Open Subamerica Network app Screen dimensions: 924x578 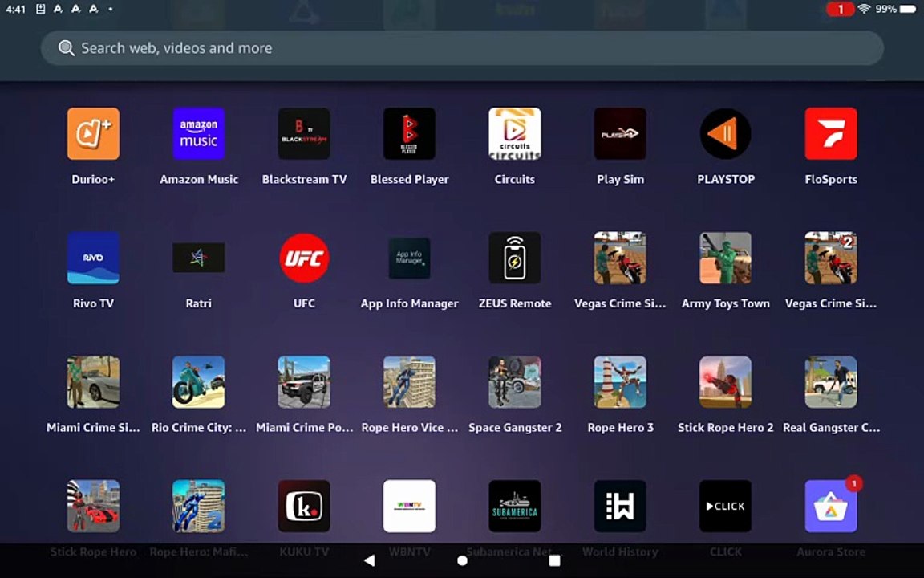[514, 506]
